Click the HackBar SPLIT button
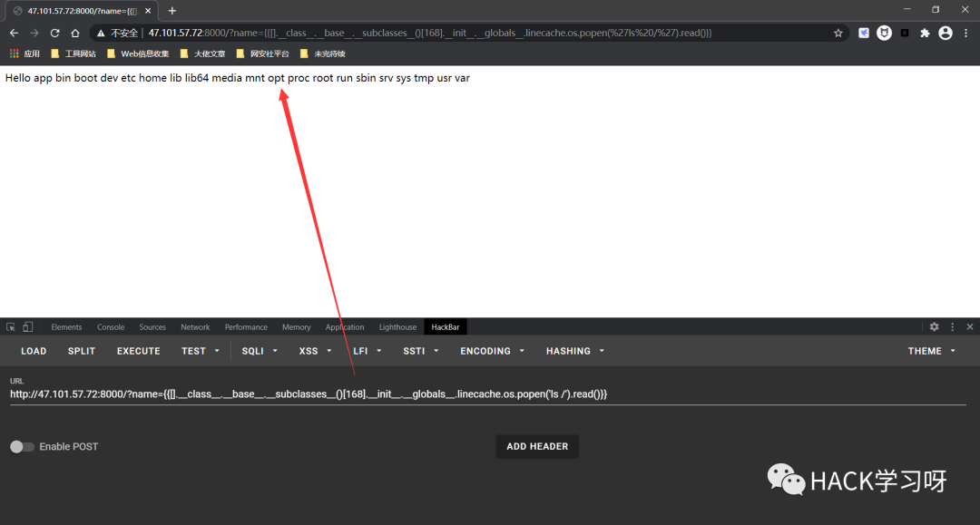The image size is (980, 525). [82, 351]
